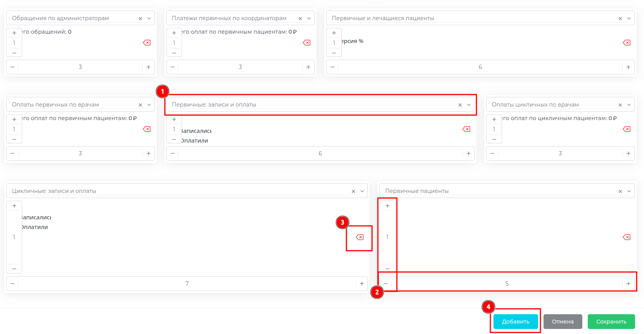This screenshot has width=644, height=334.
Task: Clear the Первичные: записи и оплаты selection via x
Action: [x=460, y=105]
